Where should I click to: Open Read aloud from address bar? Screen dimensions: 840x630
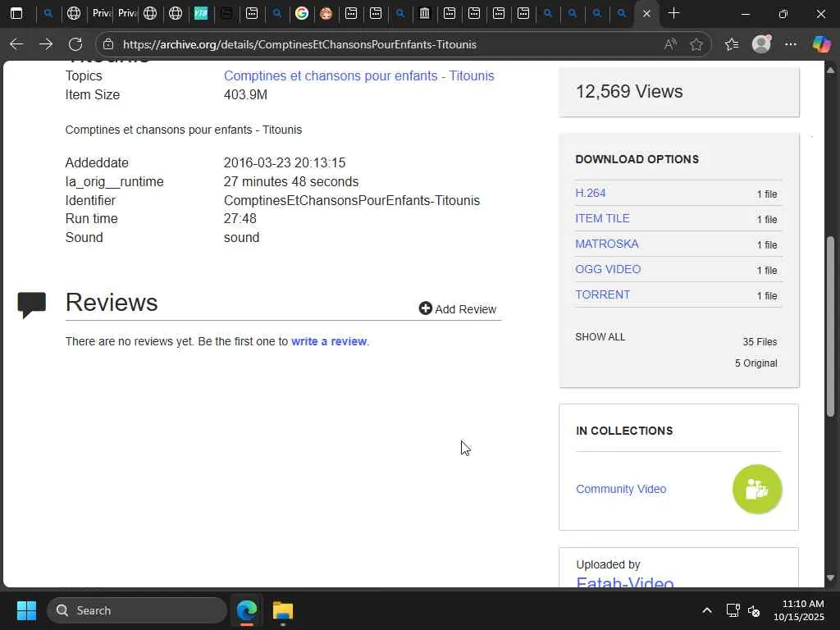(670, 44)
